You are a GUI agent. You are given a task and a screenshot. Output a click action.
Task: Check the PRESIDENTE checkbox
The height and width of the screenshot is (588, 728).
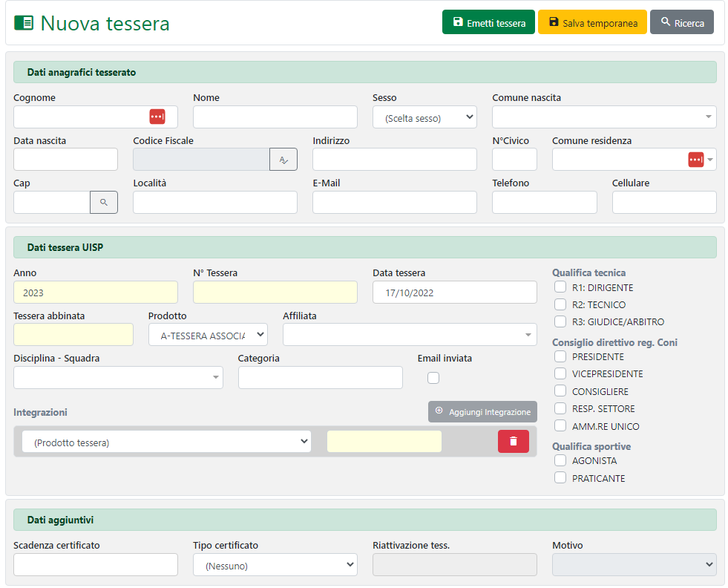(560, 356)
